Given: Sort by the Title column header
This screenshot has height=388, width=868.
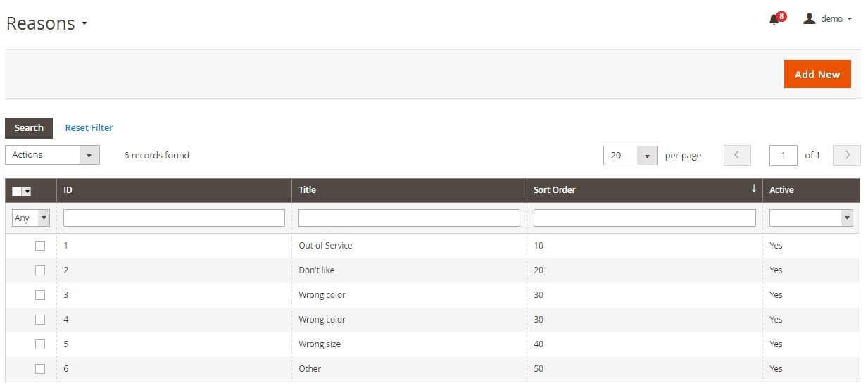Looking at the screenshot, I should point(409,190).
